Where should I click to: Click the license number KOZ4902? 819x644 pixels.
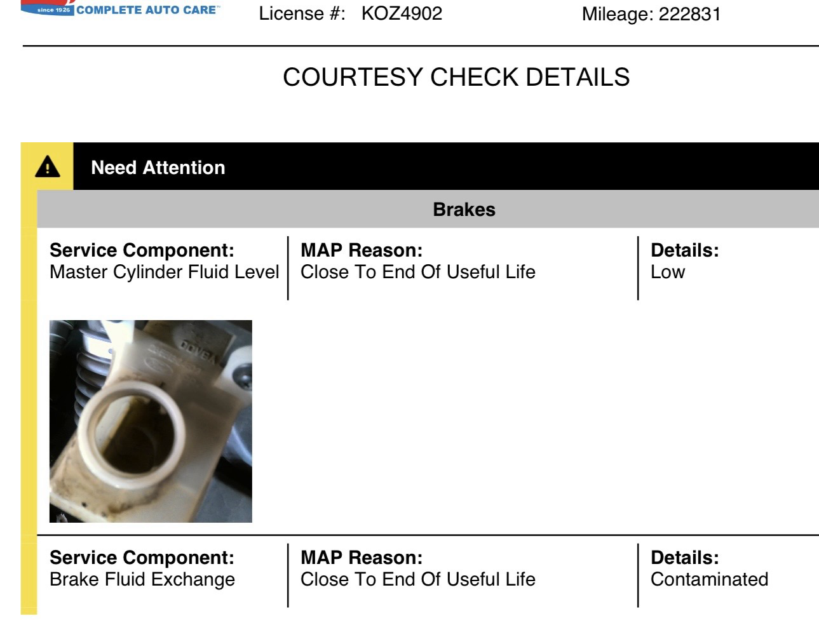(402, 14)
